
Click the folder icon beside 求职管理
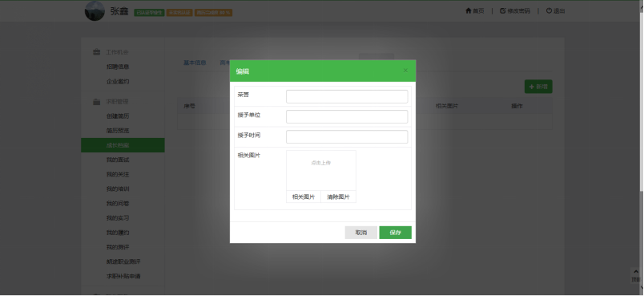pyautogui.click(x=96, y=102)
